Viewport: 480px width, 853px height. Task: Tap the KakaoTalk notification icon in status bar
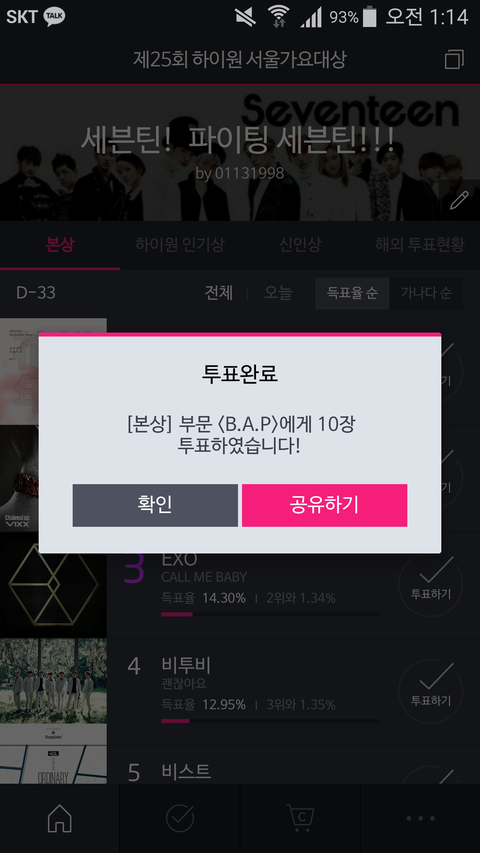point(54,17)
